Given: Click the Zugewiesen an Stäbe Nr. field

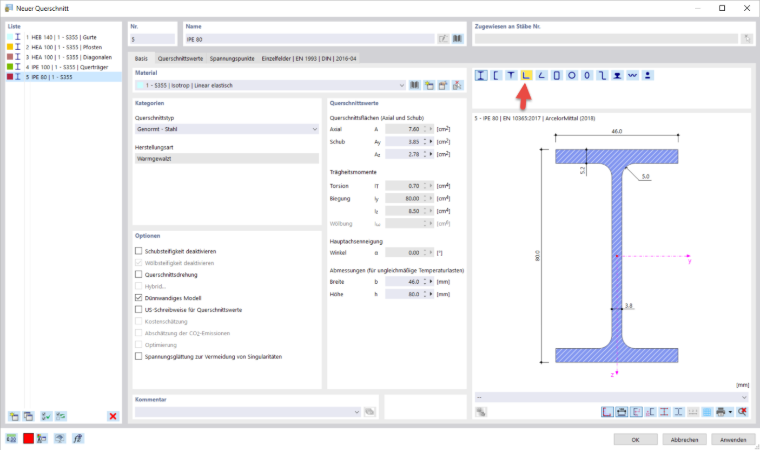Looking at the screenshot, I should click(606, 39).
